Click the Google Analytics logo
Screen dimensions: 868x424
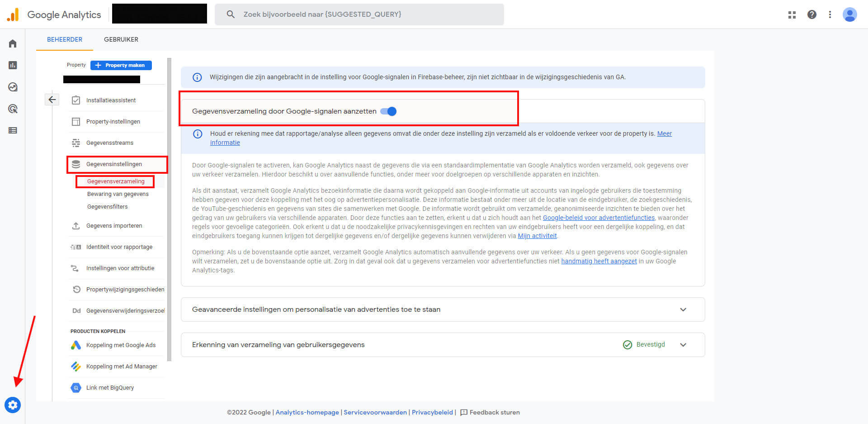click(54, 14)
